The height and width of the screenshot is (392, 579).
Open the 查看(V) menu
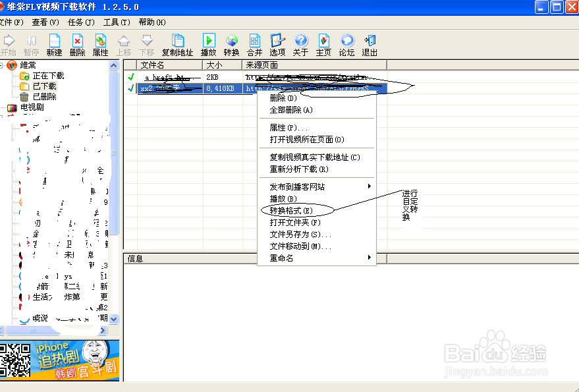[x=45, y=22]
